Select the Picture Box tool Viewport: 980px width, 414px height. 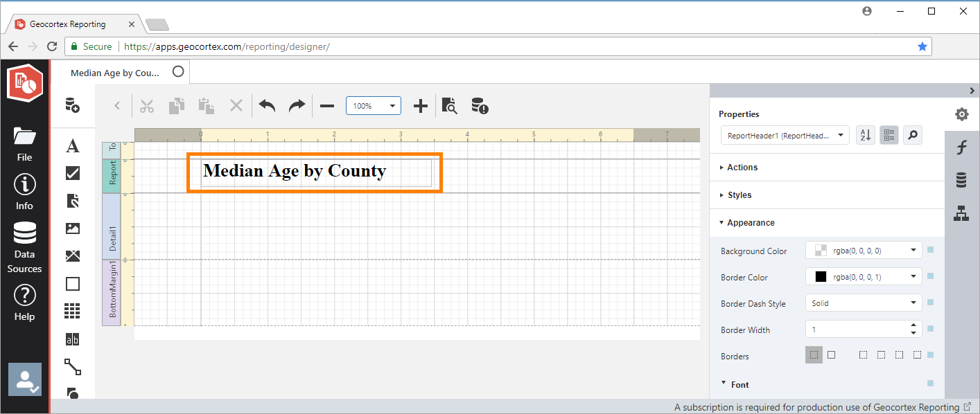pos(72,228)
